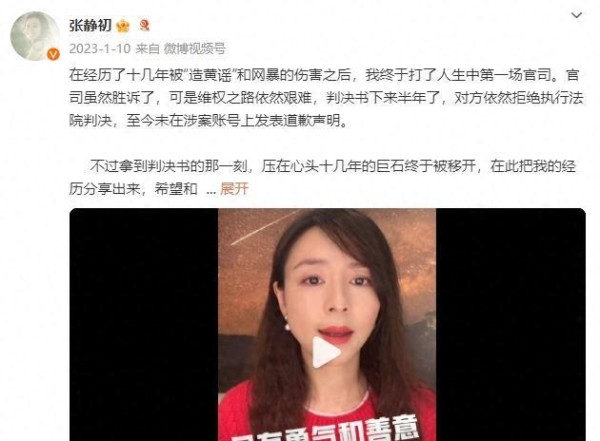This screenshot has height=441, width=600.
Task: Click the left black letterbox of video
Action: (143, 325)
